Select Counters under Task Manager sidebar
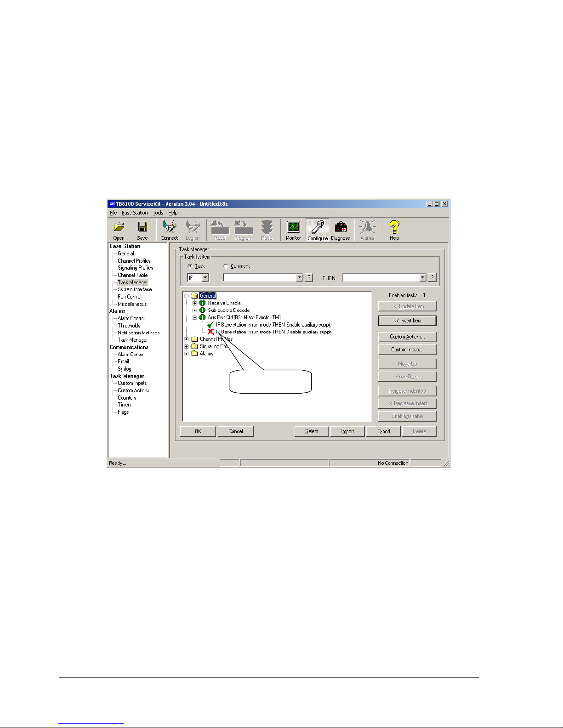This screenshot has height=728, width=563. click(x=127, y=398)
